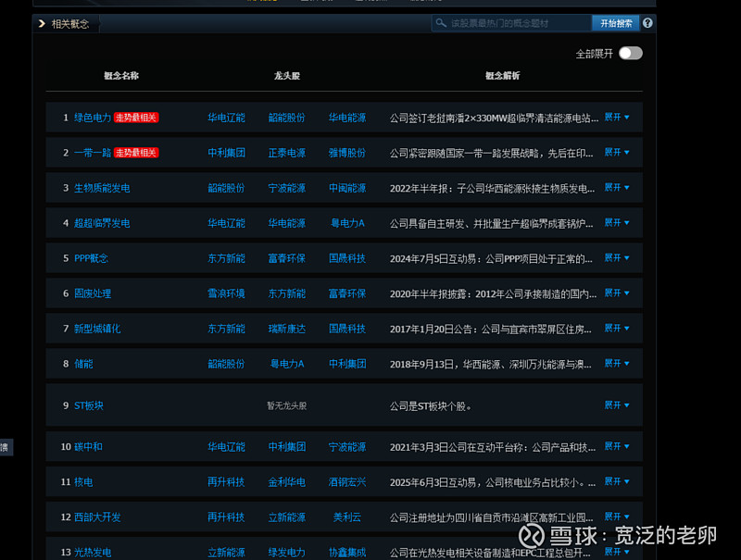Expand the ST板块 row details
This screenshot has height=560, width=741.
[x=617, y=405]
